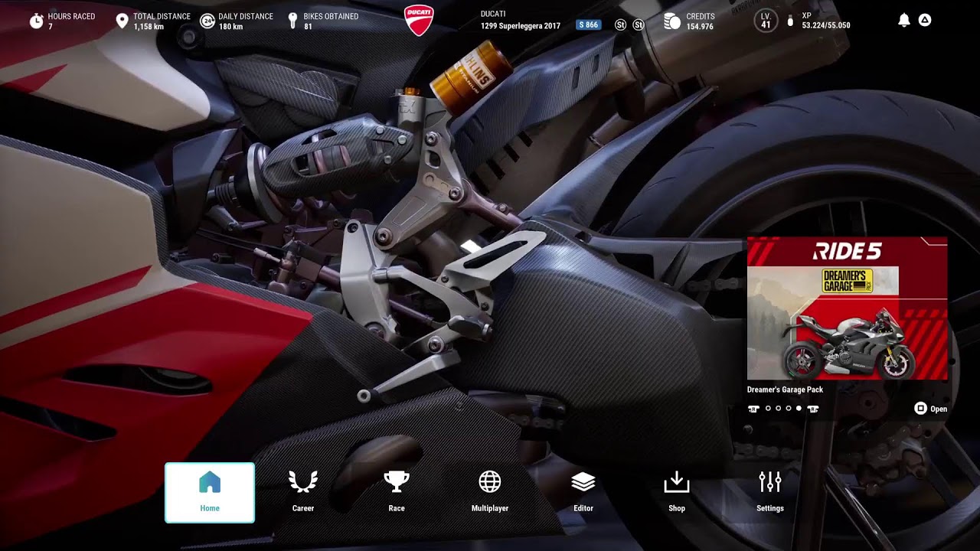Click the Ducati shield logo
This screenshot has width=980, height=551.
419,21
